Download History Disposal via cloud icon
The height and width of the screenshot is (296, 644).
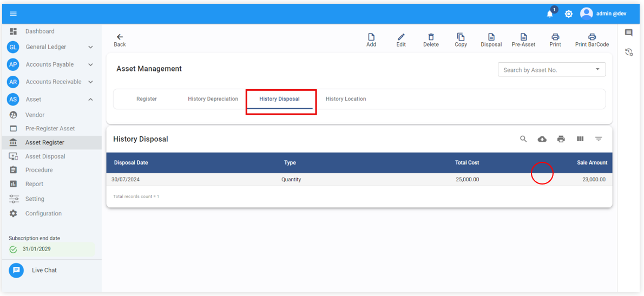click(x=542, y=139)
